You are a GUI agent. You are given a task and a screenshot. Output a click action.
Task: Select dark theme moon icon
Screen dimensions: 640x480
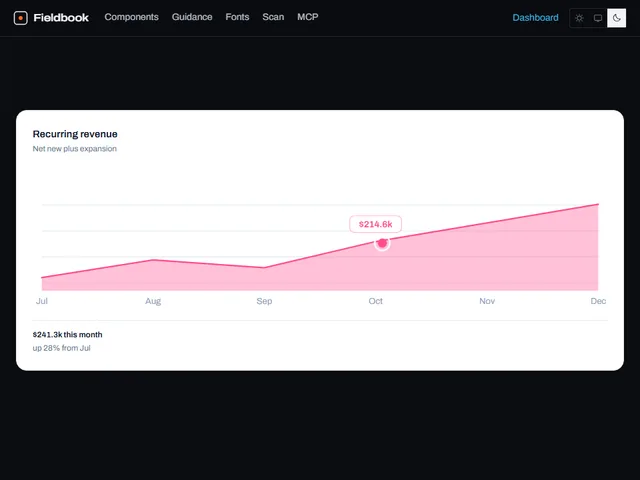(616, 18)
